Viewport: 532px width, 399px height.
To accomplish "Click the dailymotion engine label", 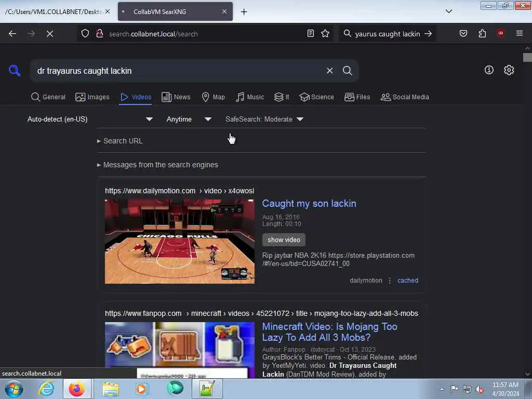I will pyautogui.click(x=366, y=281).
